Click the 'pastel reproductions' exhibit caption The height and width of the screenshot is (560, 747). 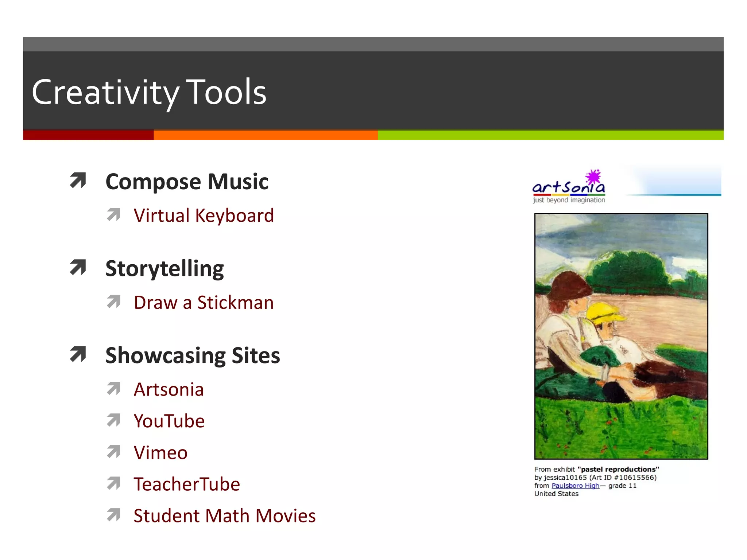(597, 469)
